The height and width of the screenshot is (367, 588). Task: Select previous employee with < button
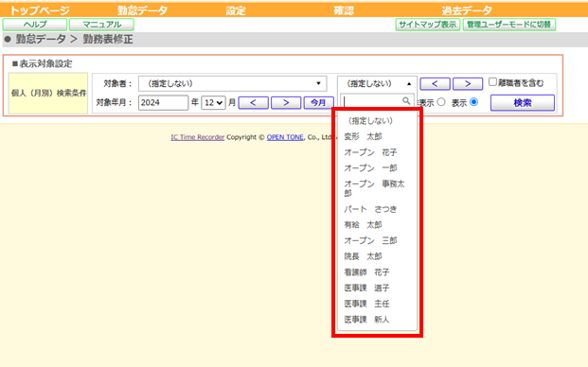pos(435,84)
